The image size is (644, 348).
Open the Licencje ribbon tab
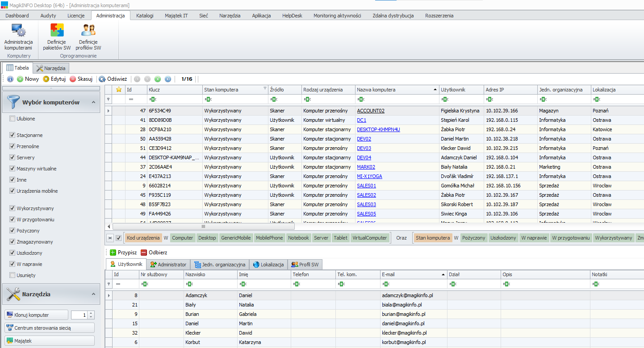(76, 16)
